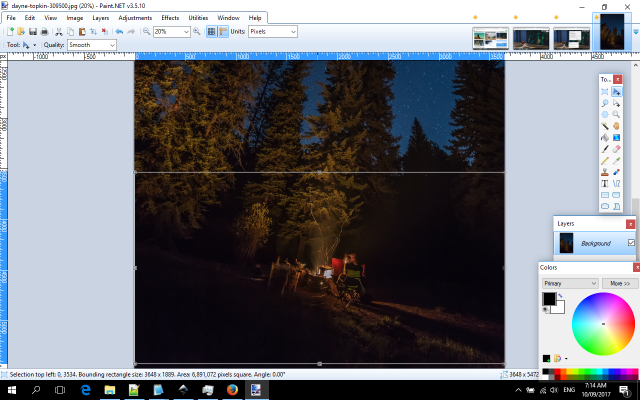Open the Units Pixels dropdown
This screenshot has width=640, height=400.
pos(293,31)
